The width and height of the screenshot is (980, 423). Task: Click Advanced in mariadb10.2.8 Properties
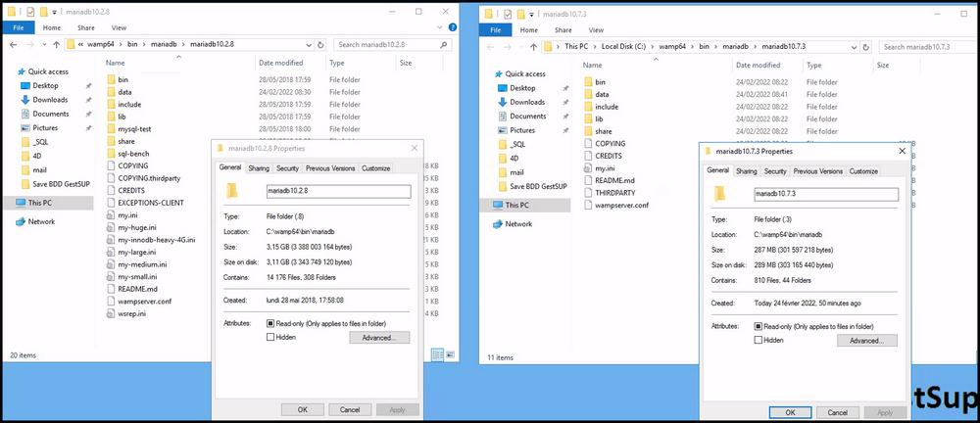tap(379, 338)
